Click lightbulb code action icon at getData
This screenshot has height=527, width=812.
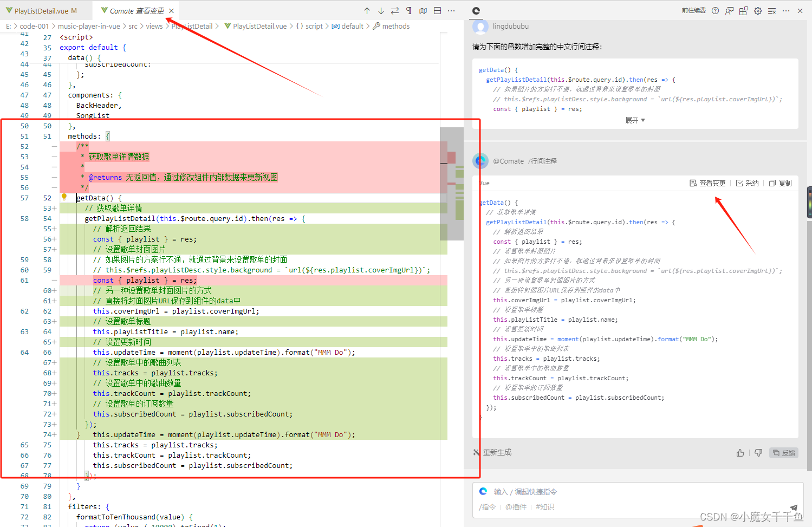pyautogui.click(x=64, y=197)
